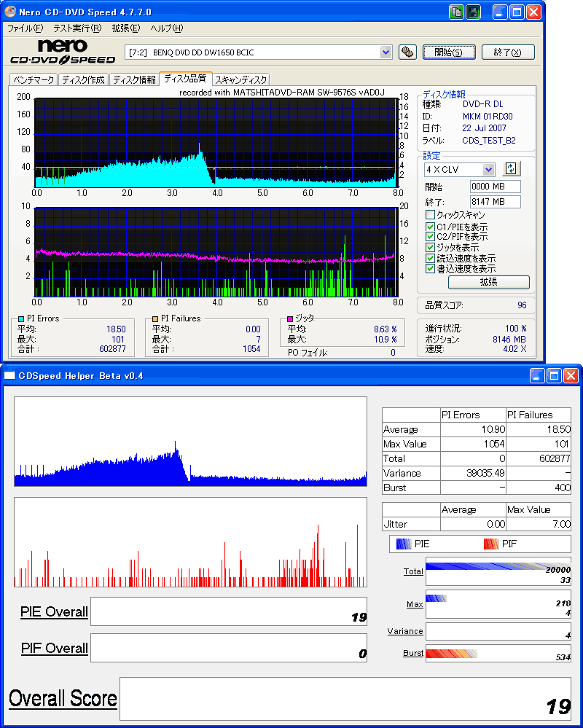Click the copy-to-clipboard icon in Nero title bar
The width and height of the screenshot is (583, 728).
456,12
